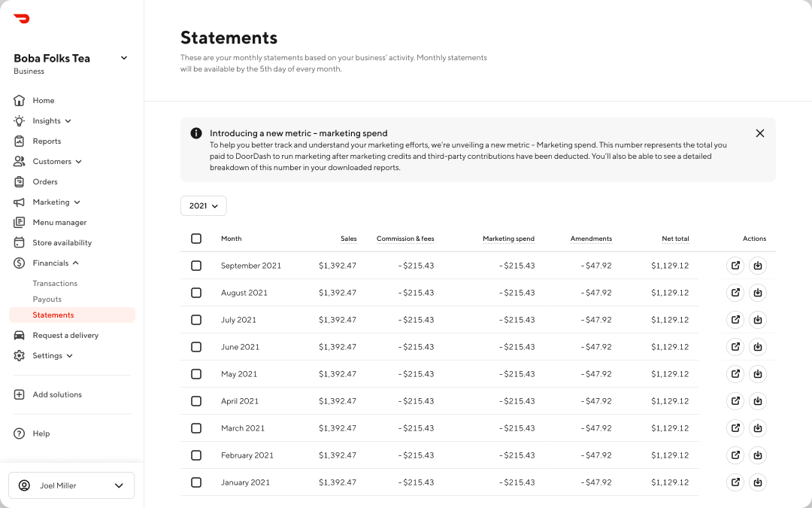Click the info icon in marketing spend banner
Viewport: 812px width, 508px height.
196,133
